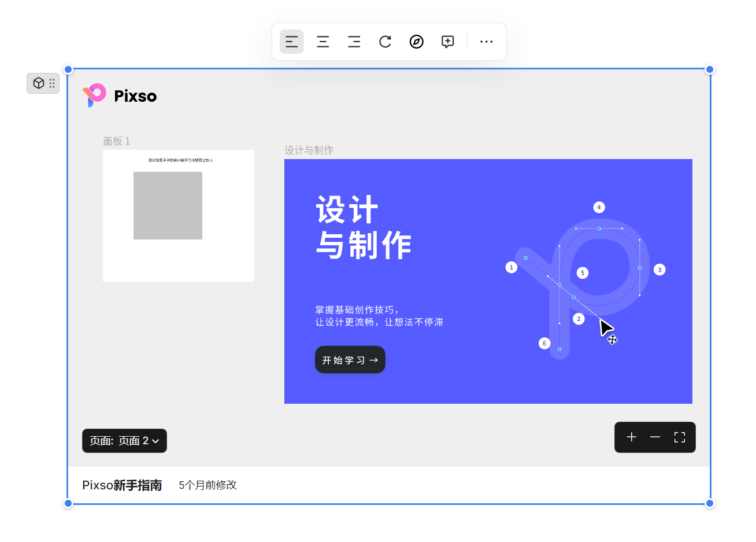Open the more options ellipsis menu
756x542 pixels.
coord(487,42)
